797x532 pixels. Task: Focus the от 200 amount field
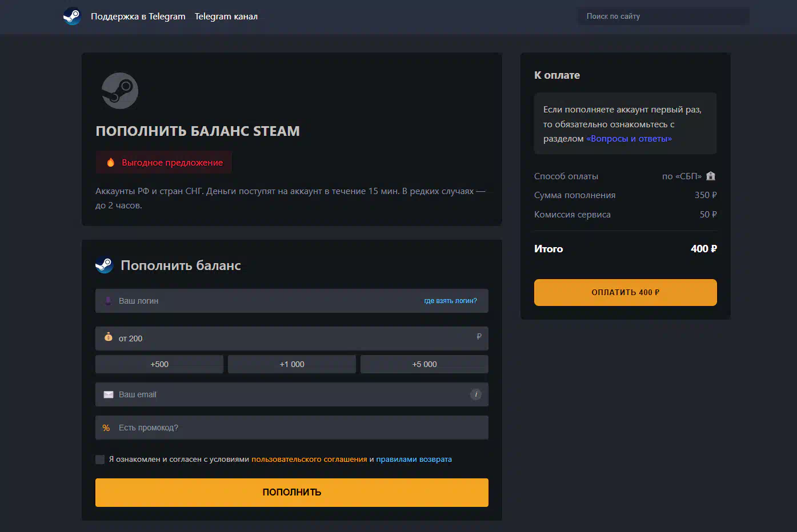(x=292, y=338)
